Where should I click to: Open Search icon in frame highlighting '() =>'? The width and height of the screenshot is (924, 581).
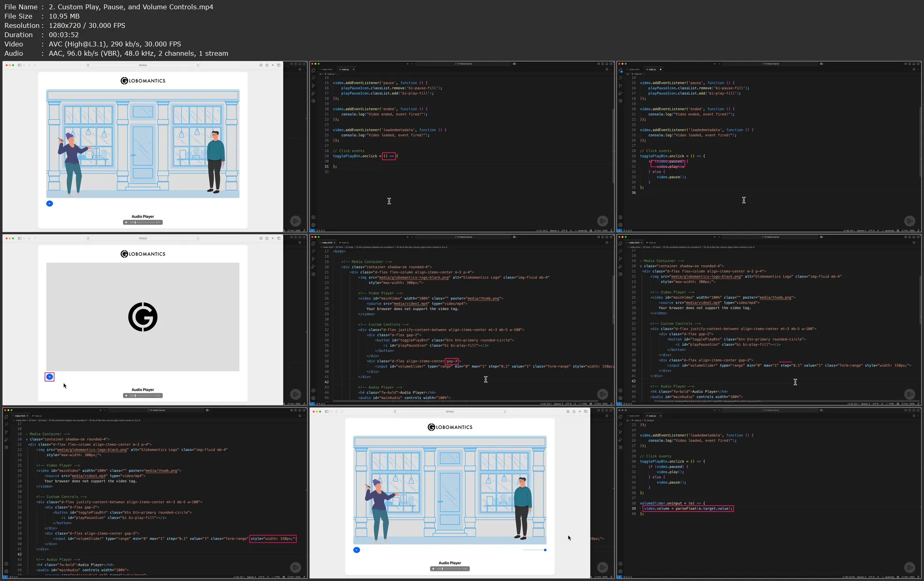click(314, 78)
